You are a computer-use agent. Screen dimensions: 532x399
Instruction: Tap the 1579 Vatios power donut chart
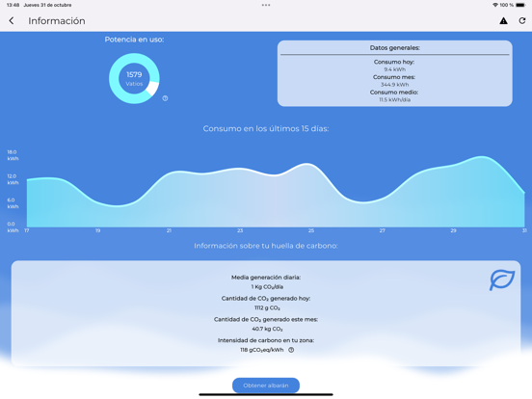(134, 78)
